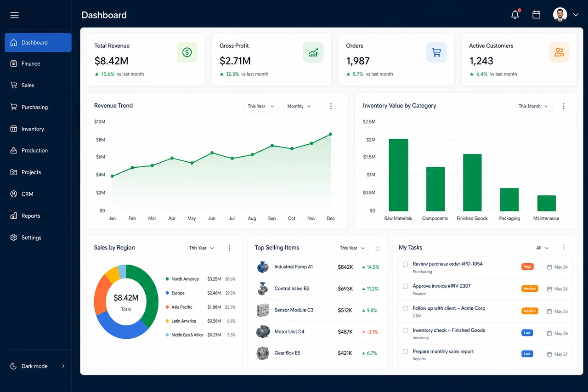
Task: Open Revenue Trend This Year dropdown
Action: tap(261, 106)
